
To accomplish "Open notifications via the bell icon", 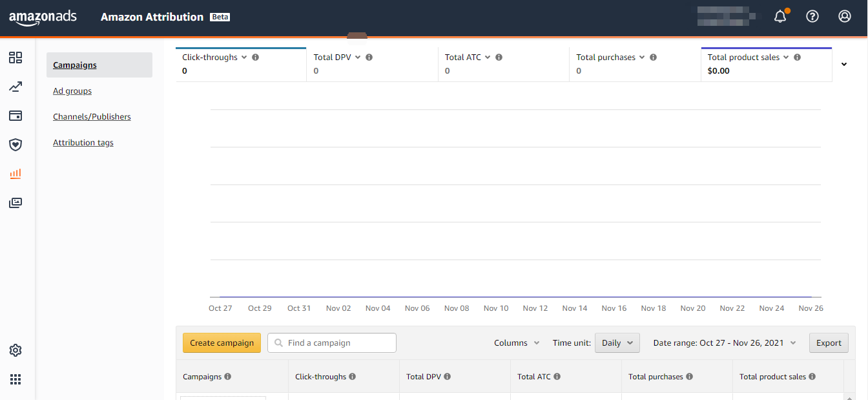I will pos(780,16).
